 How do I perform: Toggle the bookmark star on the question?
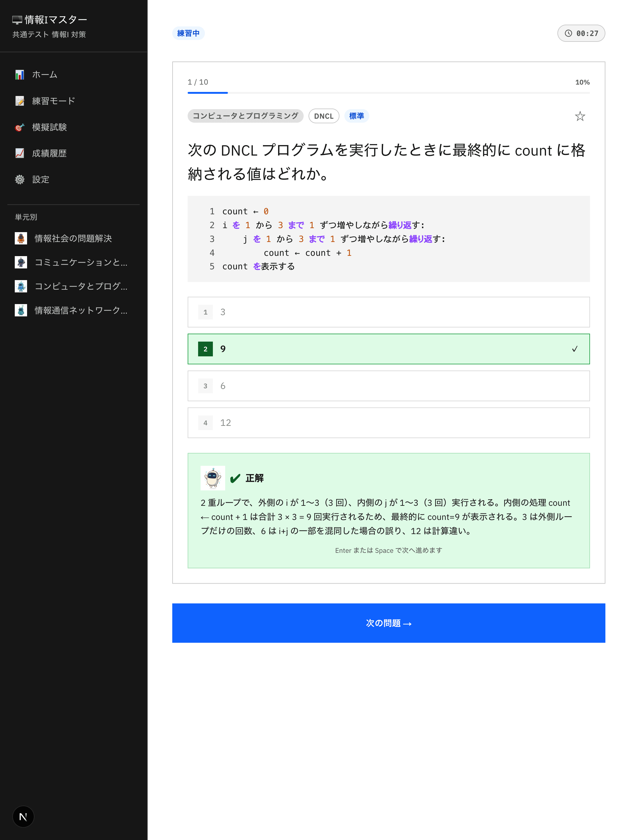pyautogui.click(x=580, y=116)
